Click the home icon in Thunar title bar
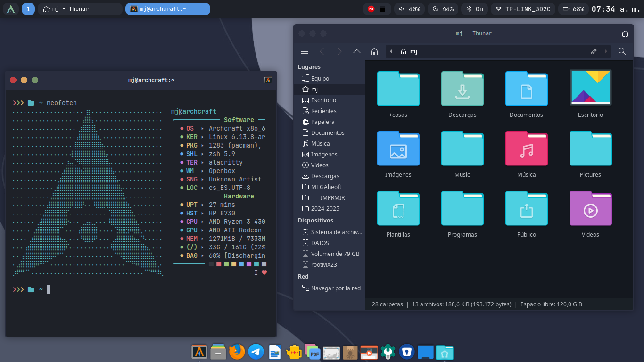The width and height of the screenshot is (644, 362). 625,33
